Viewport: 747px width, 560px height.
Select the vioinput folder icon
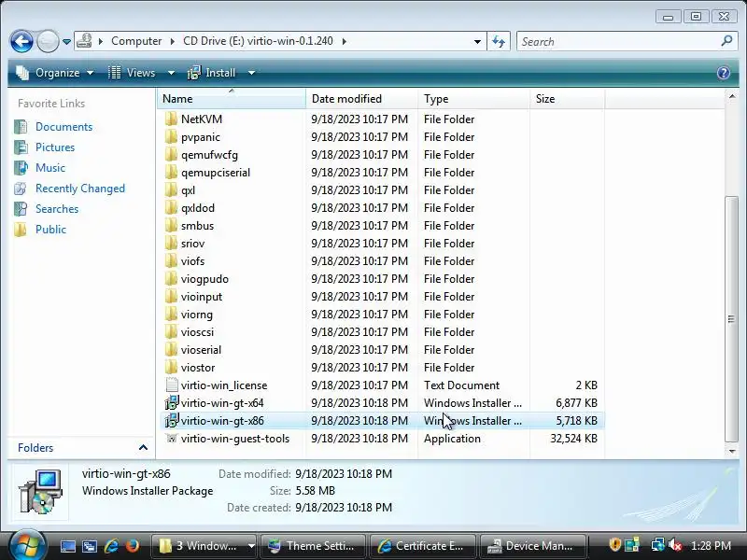point(171,296)
